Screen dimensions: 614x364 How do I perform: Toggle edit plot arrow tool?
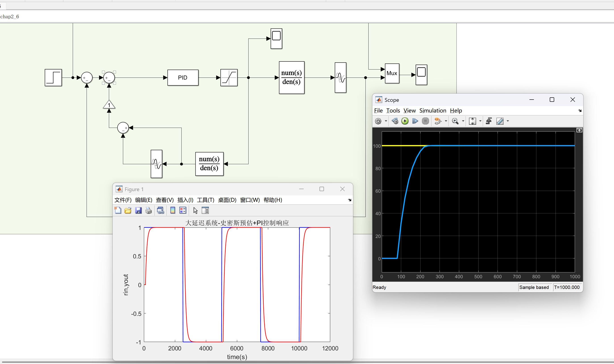[195, 211]
